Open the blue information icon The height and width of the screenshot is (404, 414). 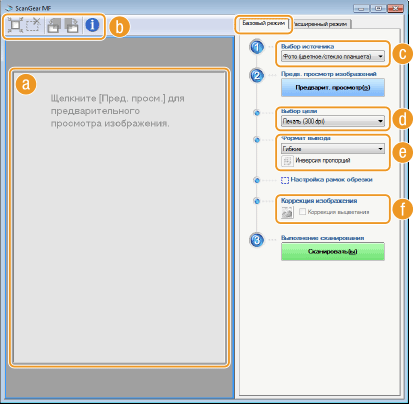click(x=92, y=25)
